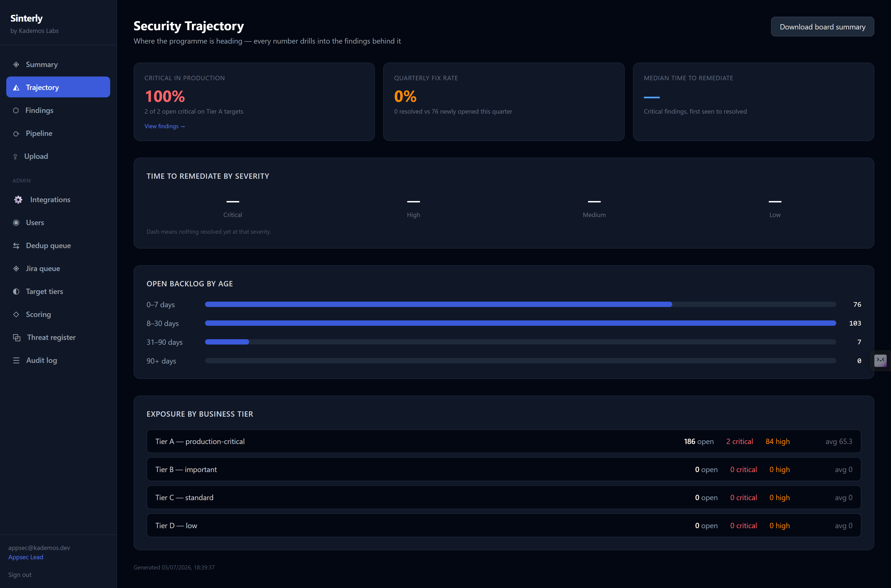Click the Sinterly logo text
The width and height of the screenshot is (891, 588).
click(x=27, y=18)
